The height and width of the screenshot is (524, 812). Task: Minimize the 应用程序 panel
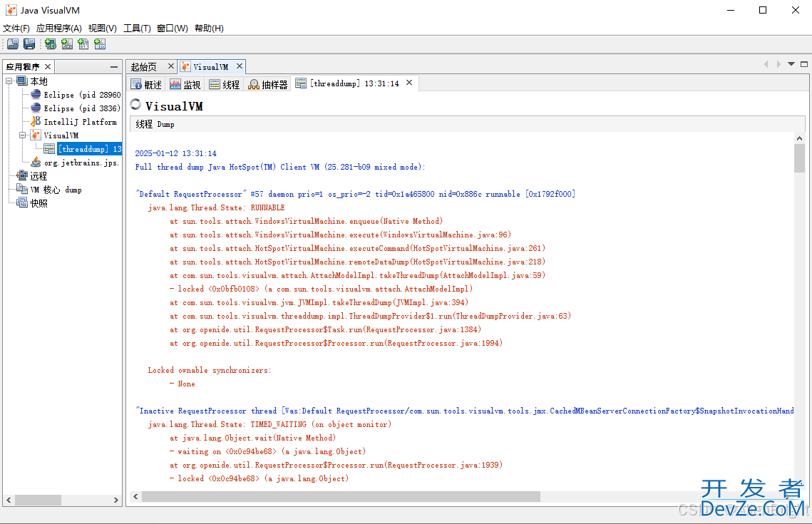114,67
